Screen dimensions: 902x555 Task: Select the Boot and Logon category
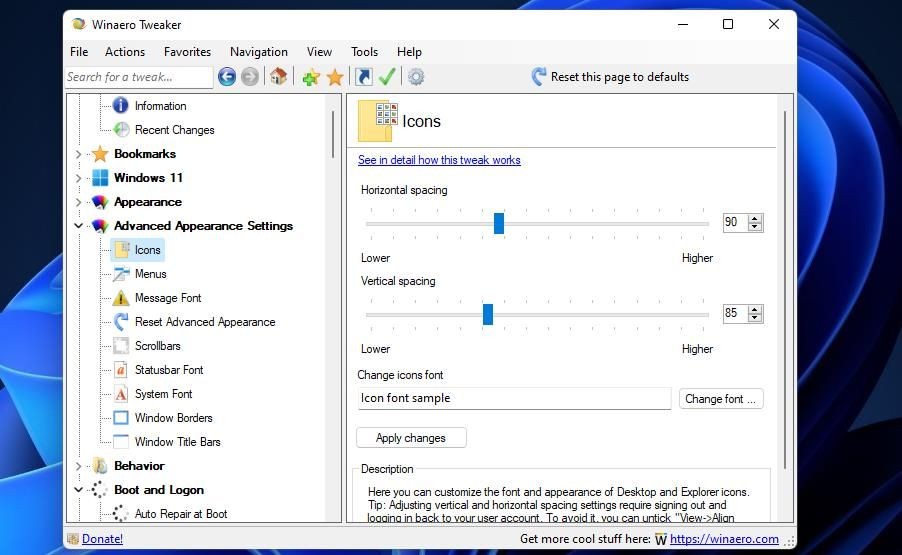click(x=159, y=490)
